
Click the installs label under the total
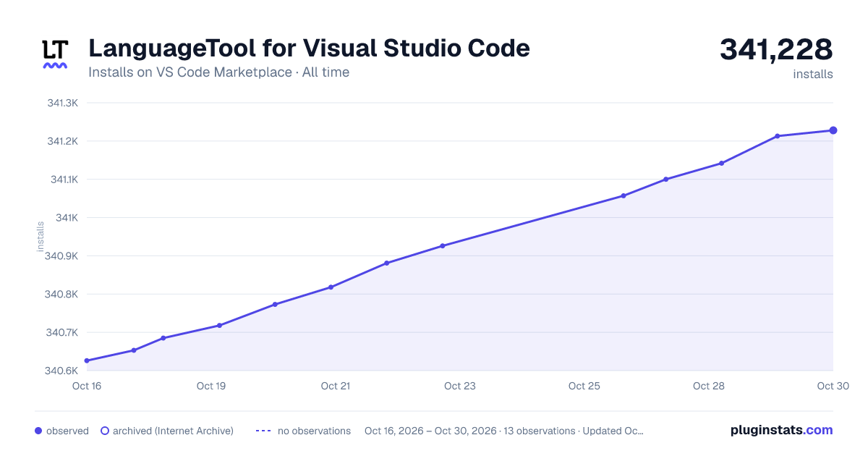click(813, 74)
